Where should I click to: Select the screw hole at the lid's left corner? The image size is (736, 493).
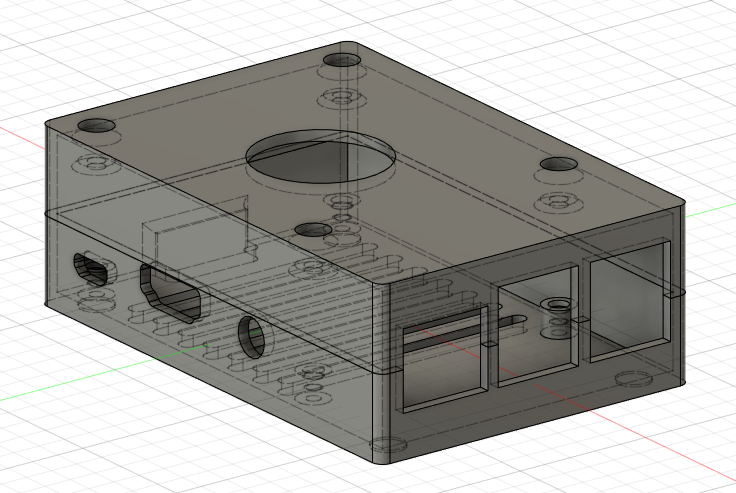coord(97,125)
